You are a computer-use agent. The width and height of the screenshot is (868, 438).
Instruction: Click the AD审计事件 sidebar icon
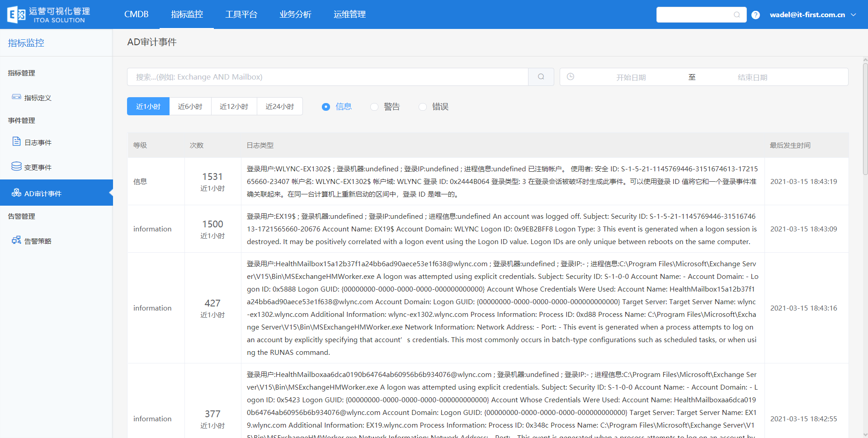(x=16, y=193)
